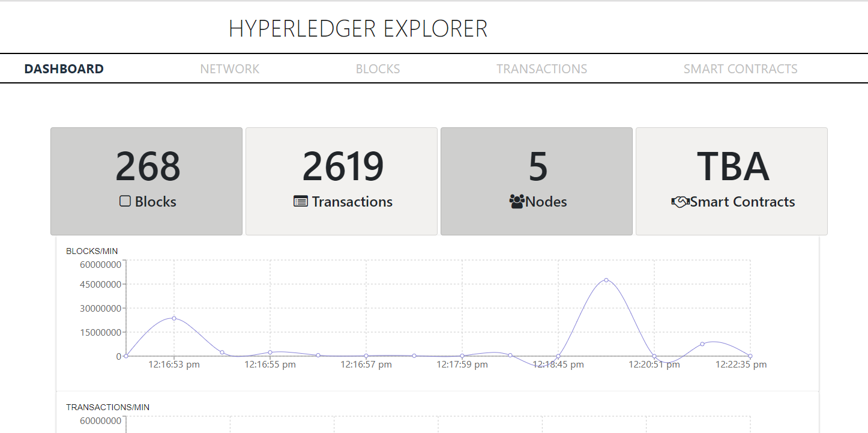Screen dimensions: 868x433
Task: Click the Blocks/Min chart point at 12:16:55 pm
Action: pyautogui.click(x=270, y=353)
